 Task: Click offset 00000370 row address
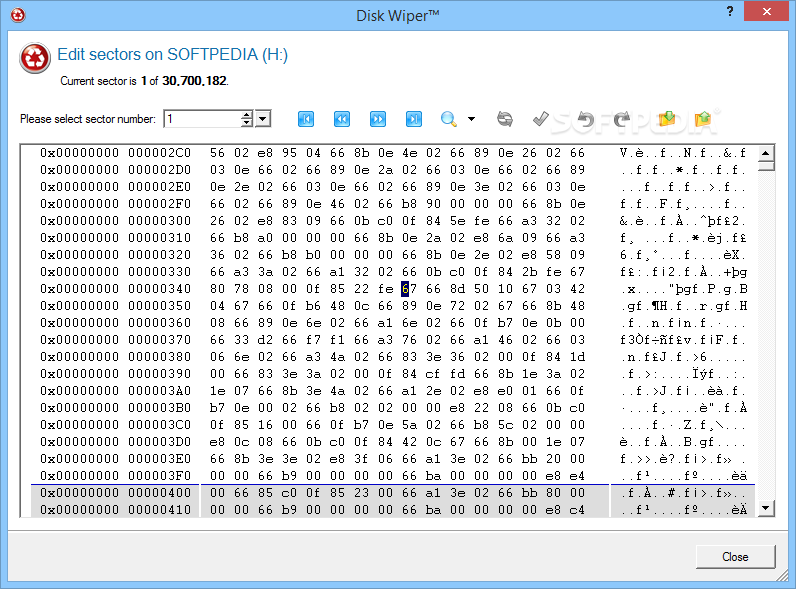coord(115,340)
